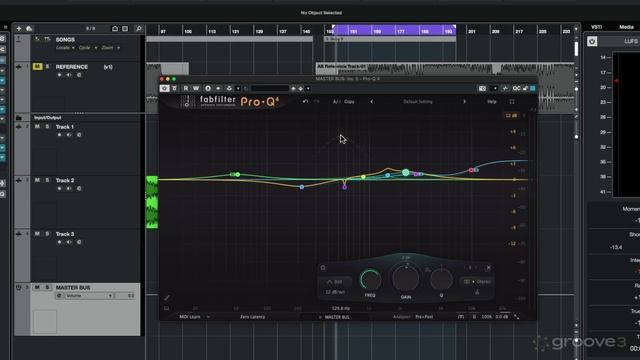Click the Input/Output folder icon

pyautogui.click(x=19, y=118)
